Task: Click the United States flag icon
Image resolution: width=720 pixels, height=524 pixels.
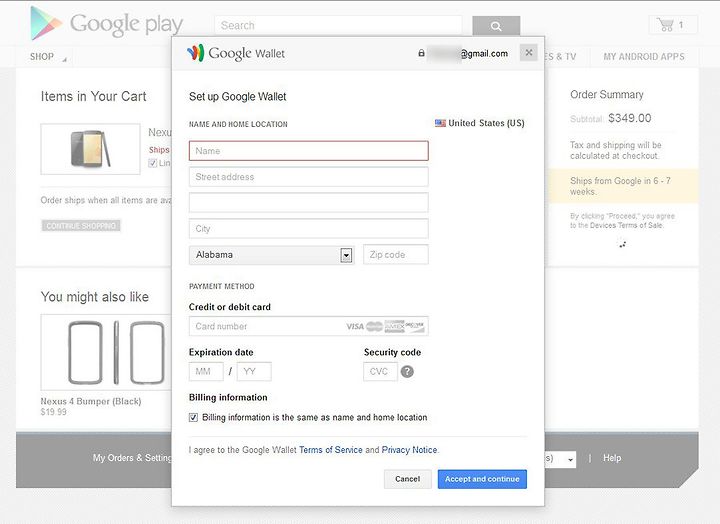Action: 440,123
